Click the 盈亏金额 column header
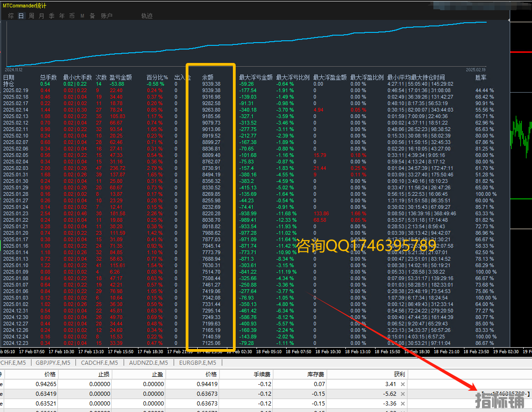The image size is (532, 412). tap(120, 78)
